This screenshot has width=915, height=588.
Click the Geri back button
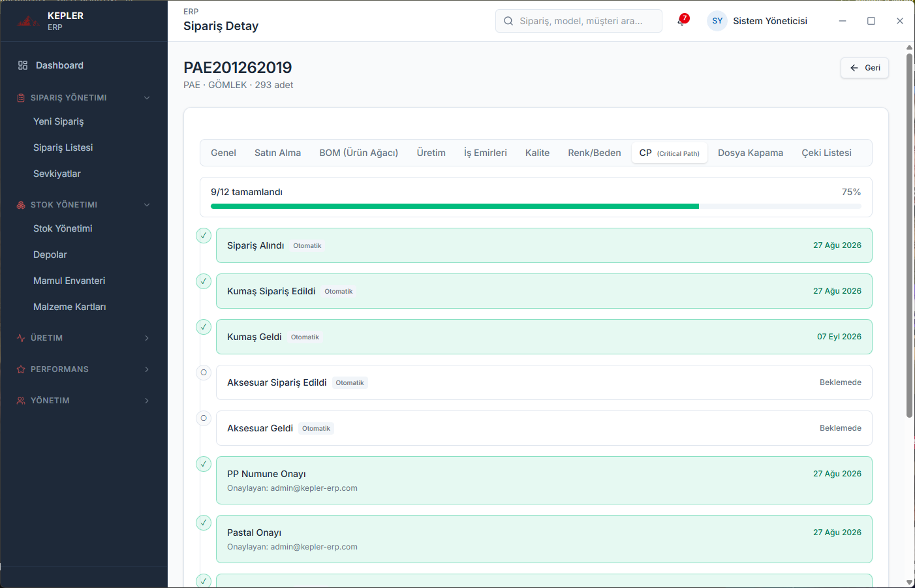pos(865,68)
